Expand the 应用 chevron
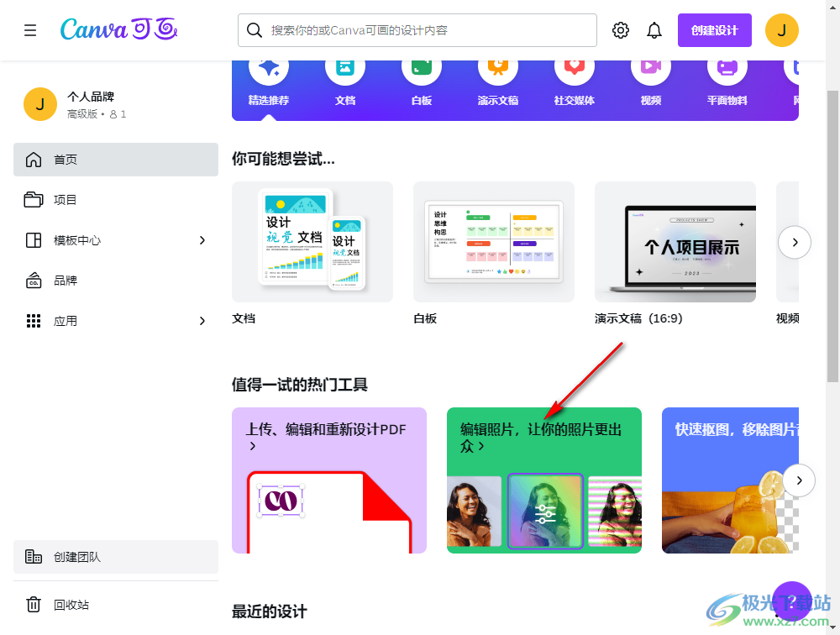The height and width of the screenshot is (635, 840). 202,321
